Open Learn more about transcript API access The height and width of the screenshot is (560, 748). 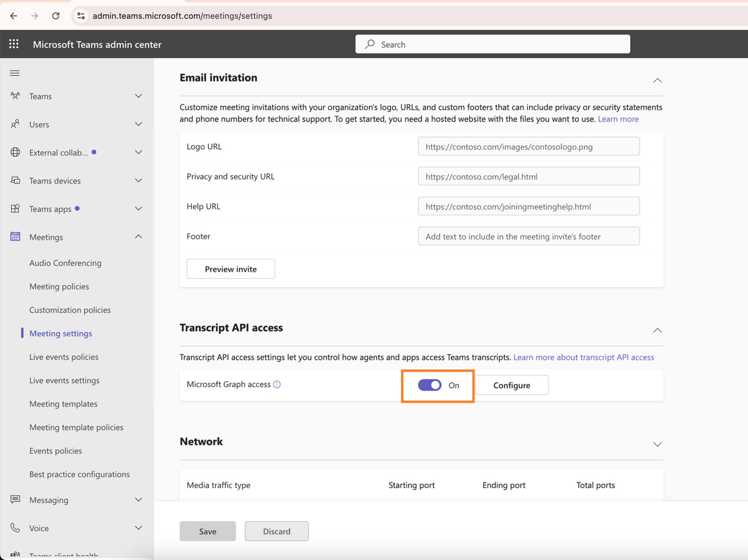pos(584,357)
